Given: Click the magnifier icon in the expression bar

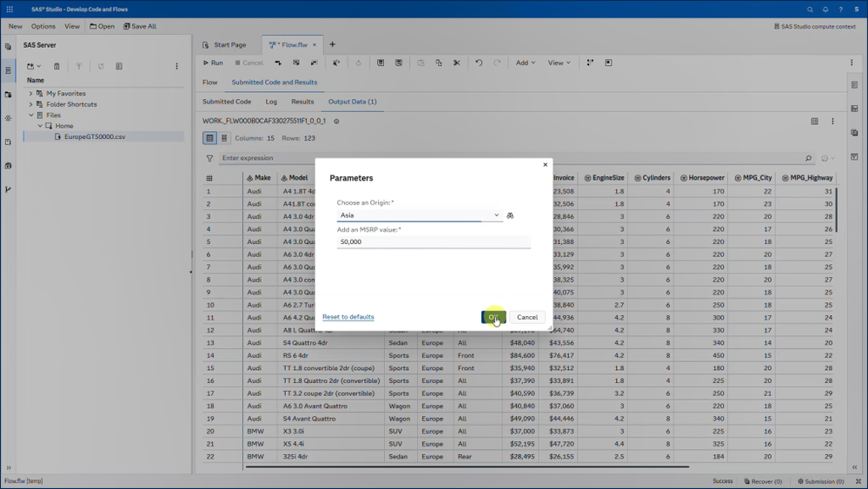Looking at the screenshot, I should pyautogui.click(x=809, y=158).
